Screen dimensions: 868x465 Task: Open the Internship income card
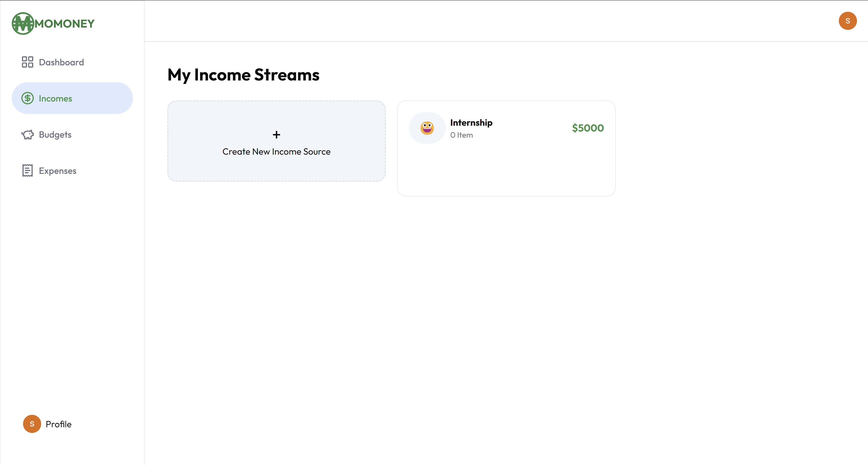pyautogui.click(x=506, y=165)
